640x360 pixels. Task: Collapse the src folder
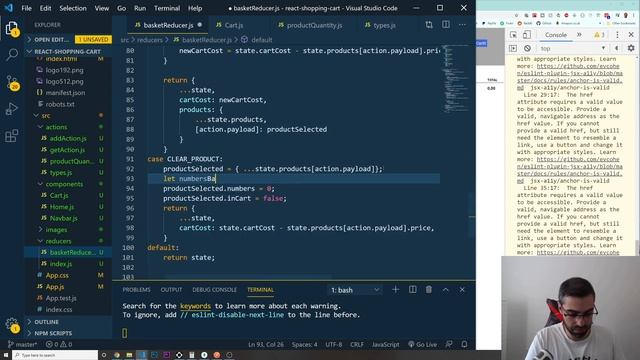click(x=46, y=116)
